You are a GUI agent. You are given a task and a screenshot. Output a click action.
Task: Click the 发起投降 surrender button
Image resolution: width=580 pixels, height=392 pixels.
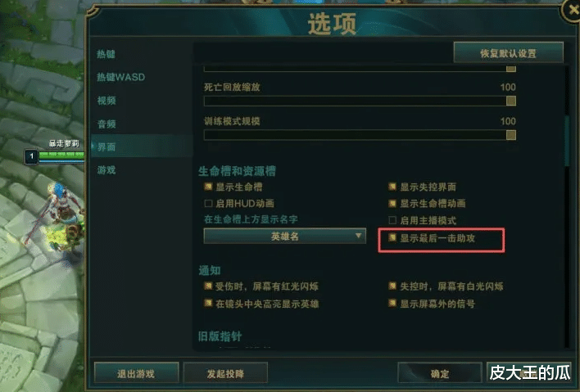(225, 373)
